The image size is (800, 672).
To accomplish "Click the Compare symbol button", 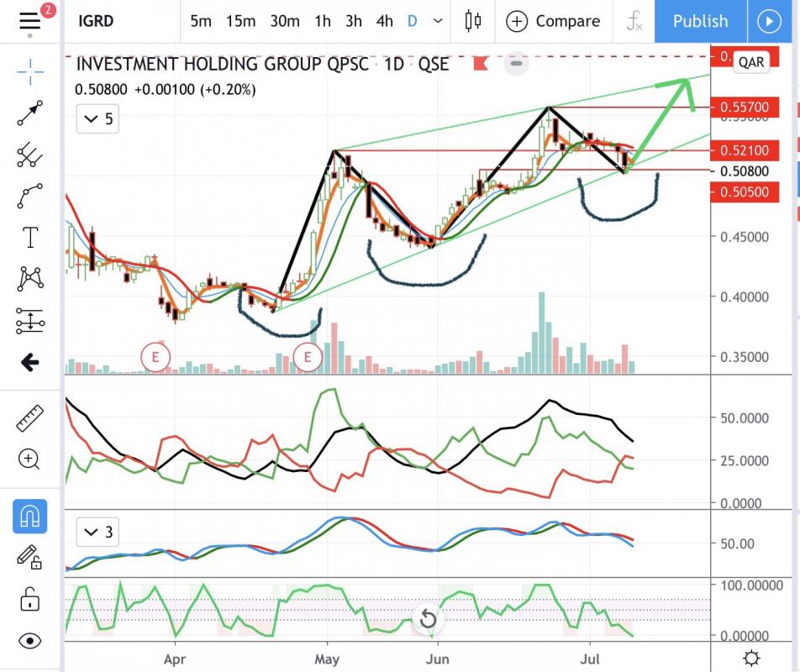I will point(554,21).
